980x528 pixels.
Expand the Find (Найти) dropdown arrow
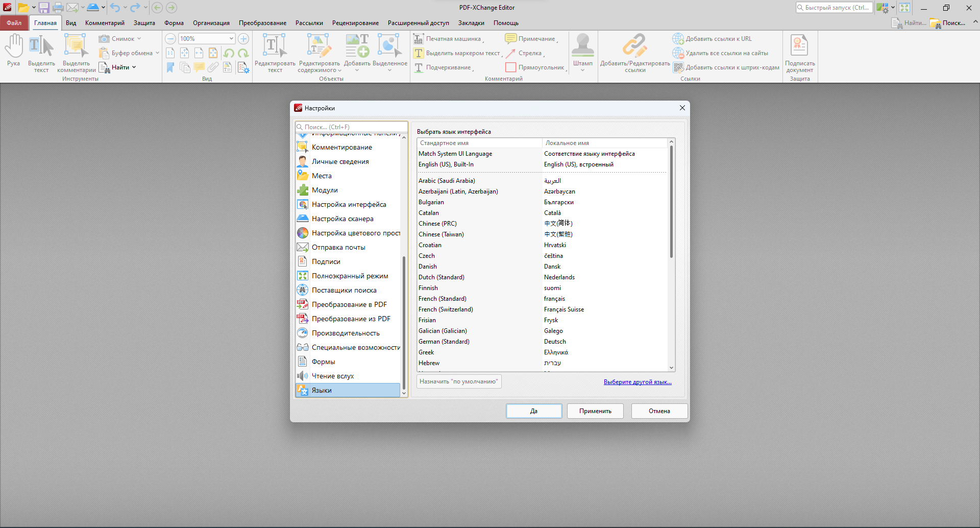pos(134,67)
